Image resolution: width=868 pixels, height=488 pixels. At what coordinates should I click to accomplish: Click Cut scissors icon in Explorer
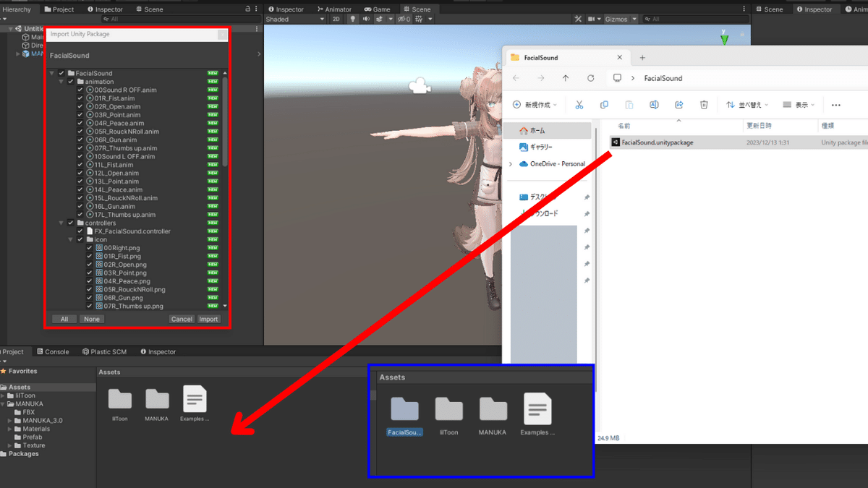pos(579,105)
